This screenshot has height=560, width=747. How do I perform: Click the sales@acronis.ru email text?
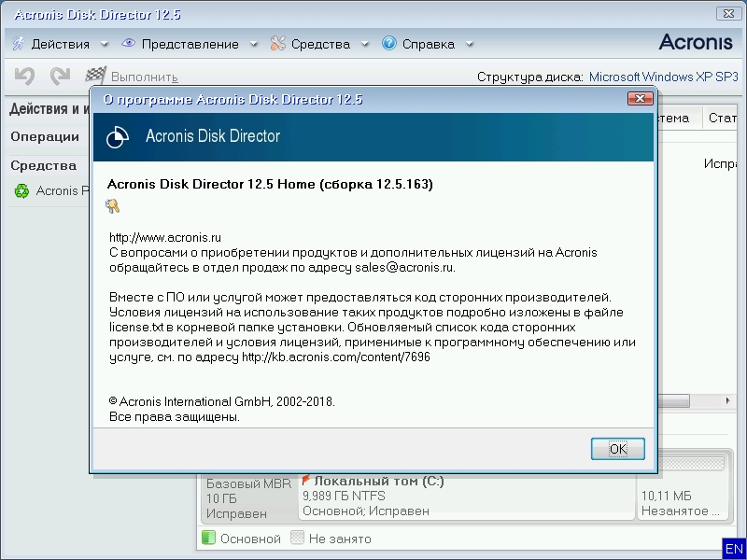[x=404, y=267]
